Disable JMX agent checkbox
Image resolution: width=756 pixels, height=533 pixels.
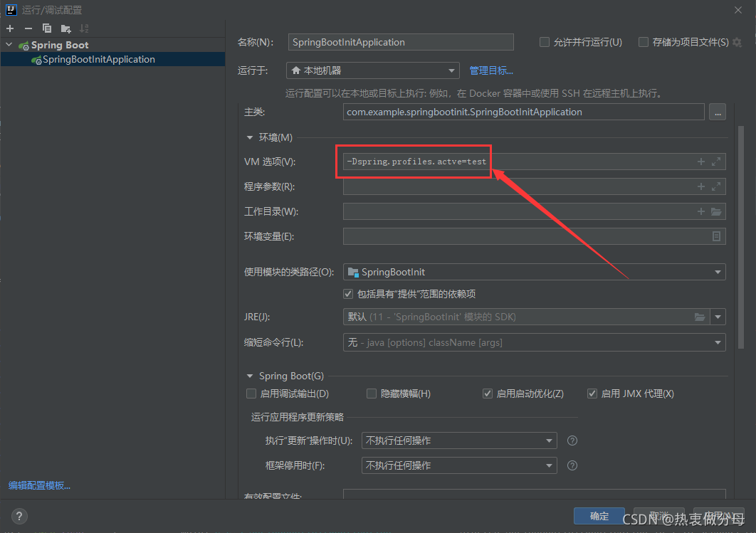(x=592, y=394)
